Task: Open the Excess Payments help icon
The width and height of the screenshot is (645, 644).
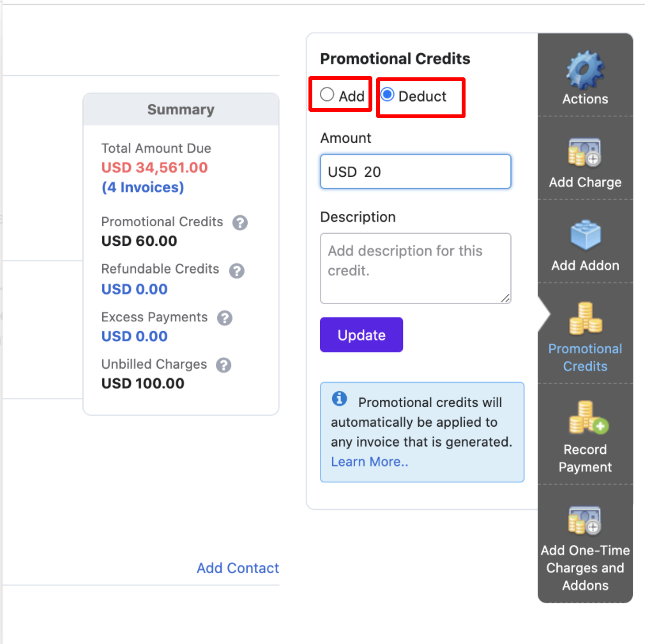Action: pyautogui.click(x=224, y=318)
